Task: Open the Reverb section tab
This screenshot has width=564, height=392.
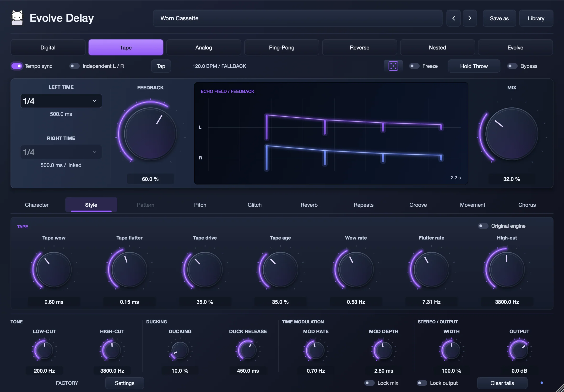Action: pyautogui.click(x=309, y=205)
